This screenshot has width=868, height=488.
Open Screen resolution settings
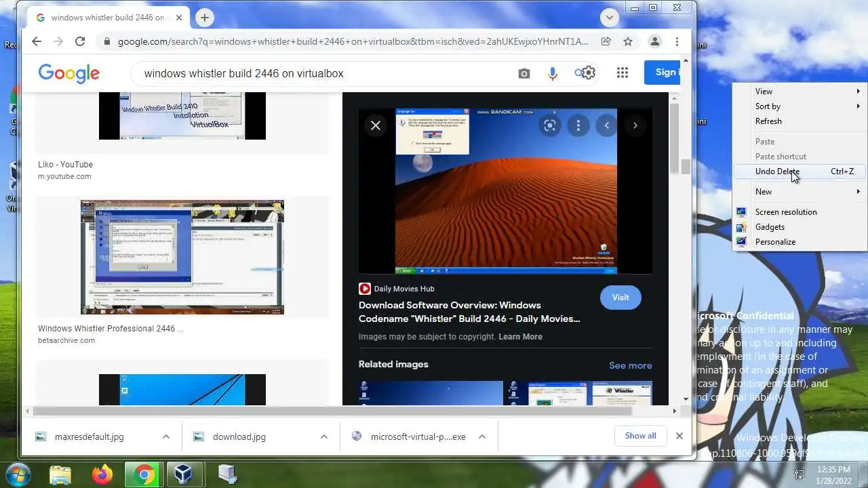[800, 212]
